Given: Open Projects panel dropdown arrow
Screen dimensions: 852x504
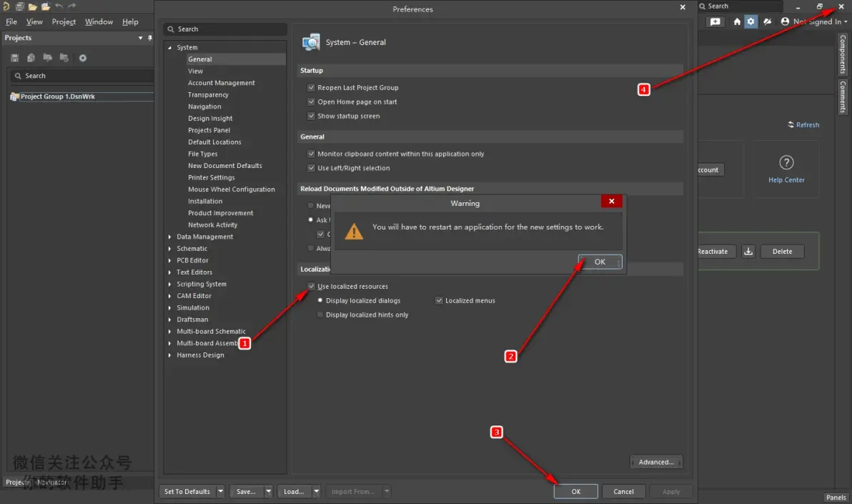Looking at the screenshot, I should coord(140,38).
